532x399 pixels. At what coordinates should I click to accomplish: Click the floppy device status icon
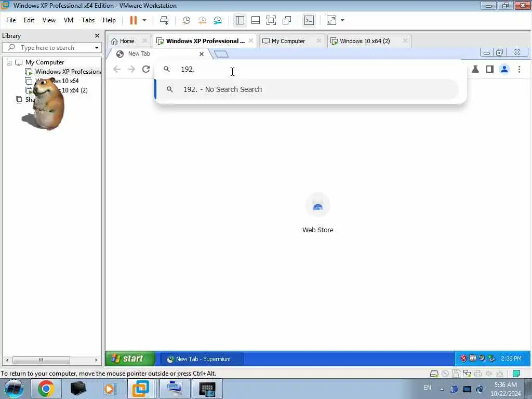click(456, 374)
